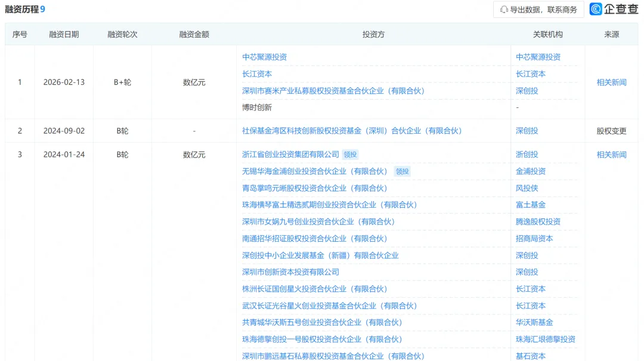The height and width of the screenshot is (361, 644).
Task: Open 武汉长证光谷星火创业投资基金 link
Action: click(x=329, y=306)
